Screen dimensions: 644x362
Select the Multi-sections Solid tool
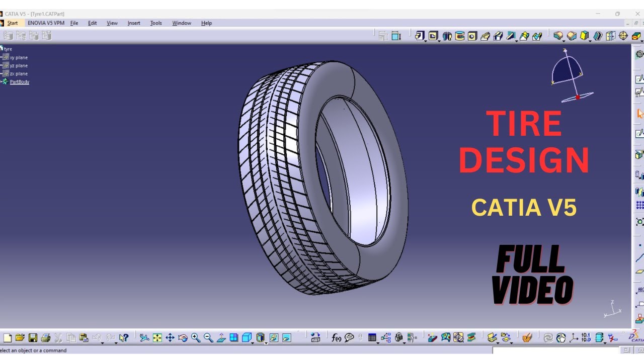pos(524,35)
